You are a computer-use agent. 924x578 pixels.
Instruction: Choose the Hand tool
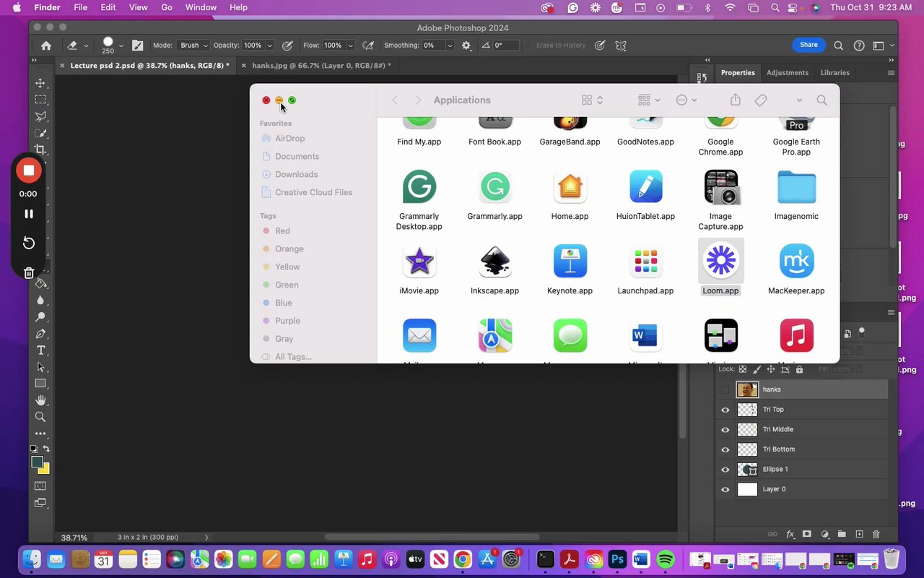[x=40, y=400]
